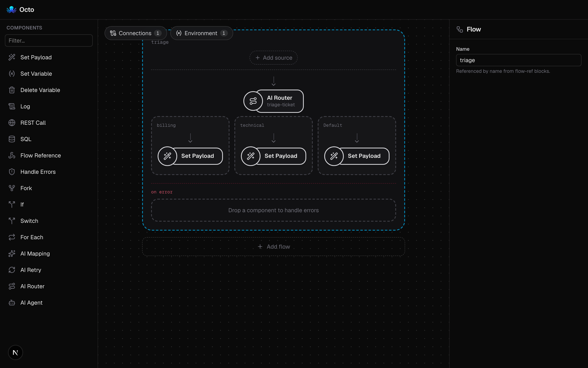Click the Flow Reference icon
This screenshot has height=368, width=588.
point(12,155)
